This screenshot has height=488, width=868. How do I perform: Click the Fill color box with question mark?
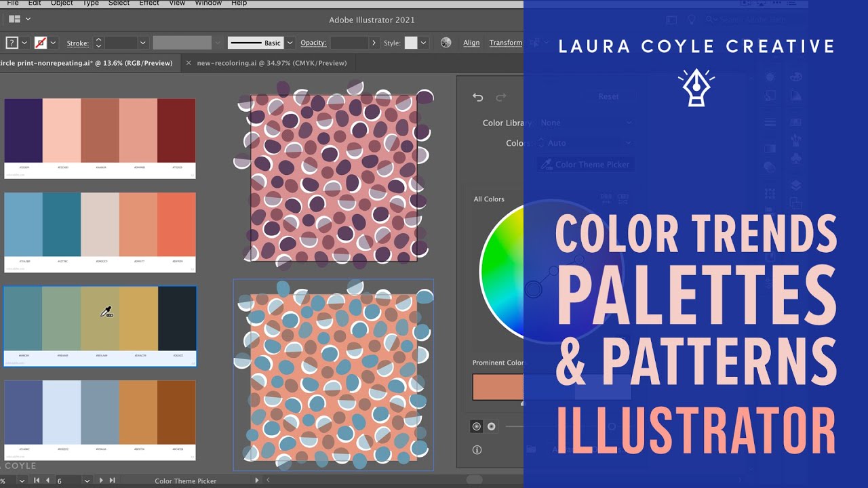(x=12, y=43)
